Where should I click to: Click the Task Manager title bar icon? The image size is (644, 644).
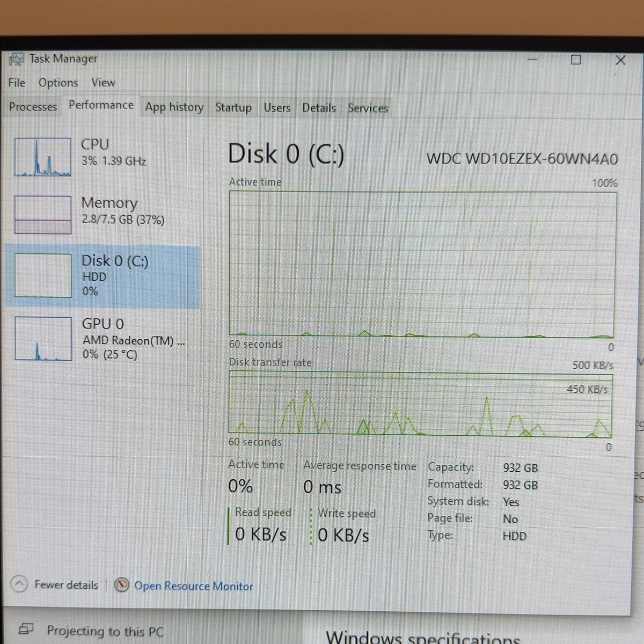tap(17, 59)
